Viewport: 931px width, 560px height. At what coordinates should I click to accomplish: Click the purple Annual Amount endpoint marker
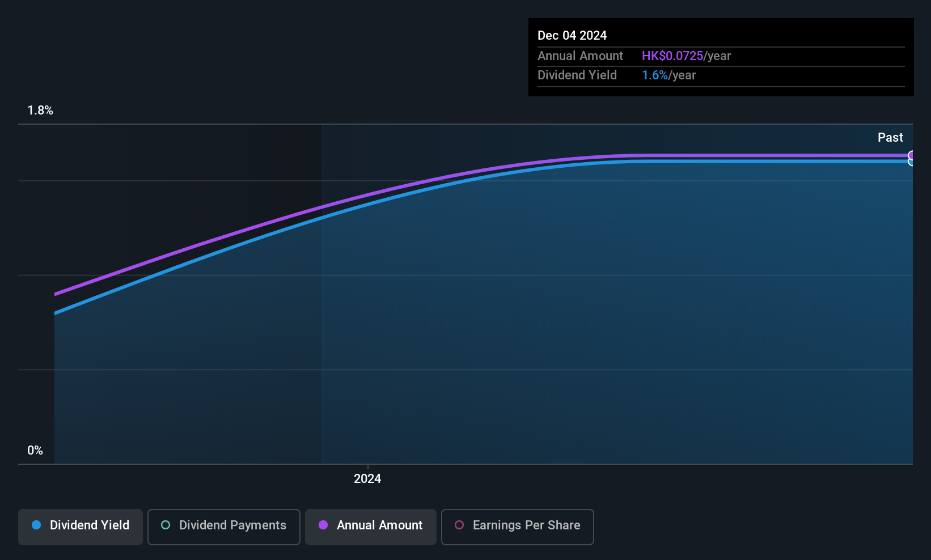click(x=912, y=155)
